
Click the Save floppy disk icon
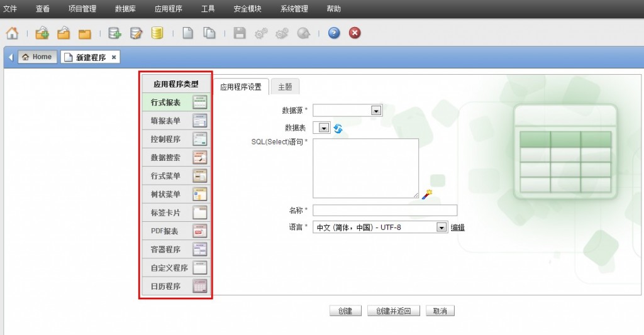[x=240, y=33]
